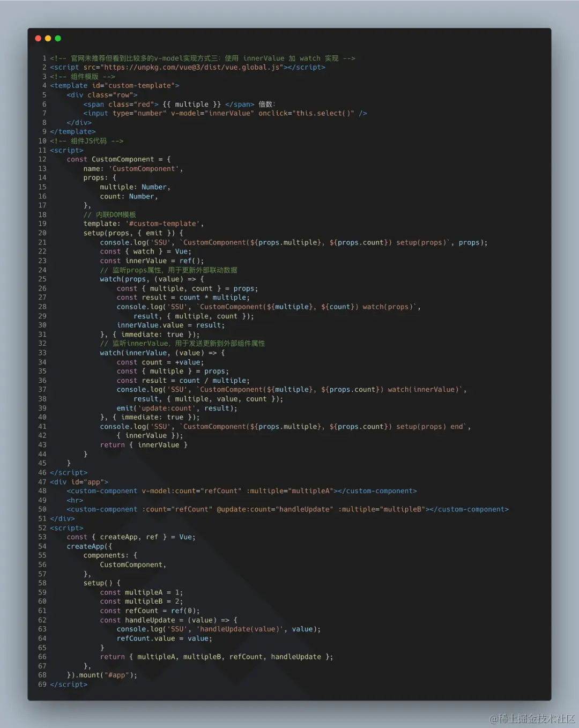Click the "const count = +value;" line
Image resolution: width=579 pixels, height=728 pixels.
[x=160, y=362]
